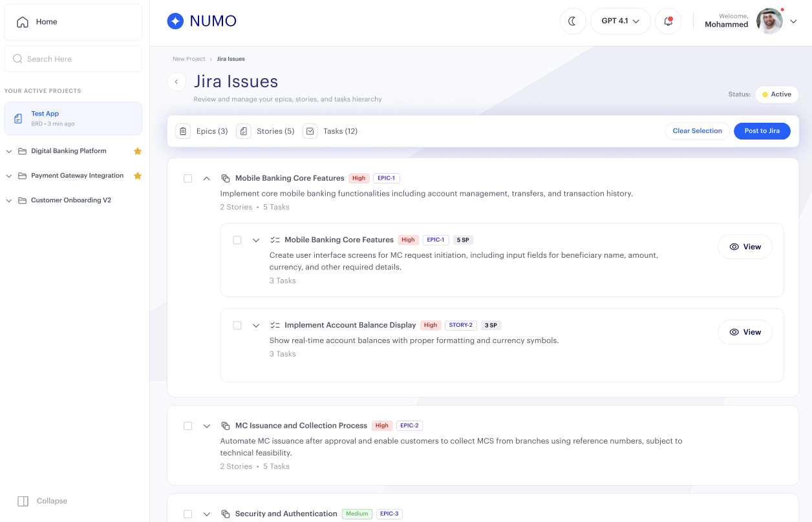Click the search magnifier icon
The image size is (812, 522).
click(17, 59)
